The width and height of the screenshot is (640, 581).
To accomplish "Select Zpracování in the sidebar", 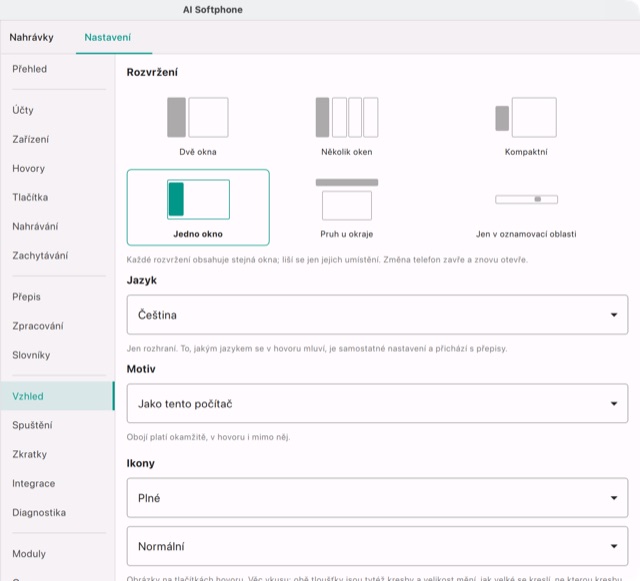I will [x=38, y=326].
